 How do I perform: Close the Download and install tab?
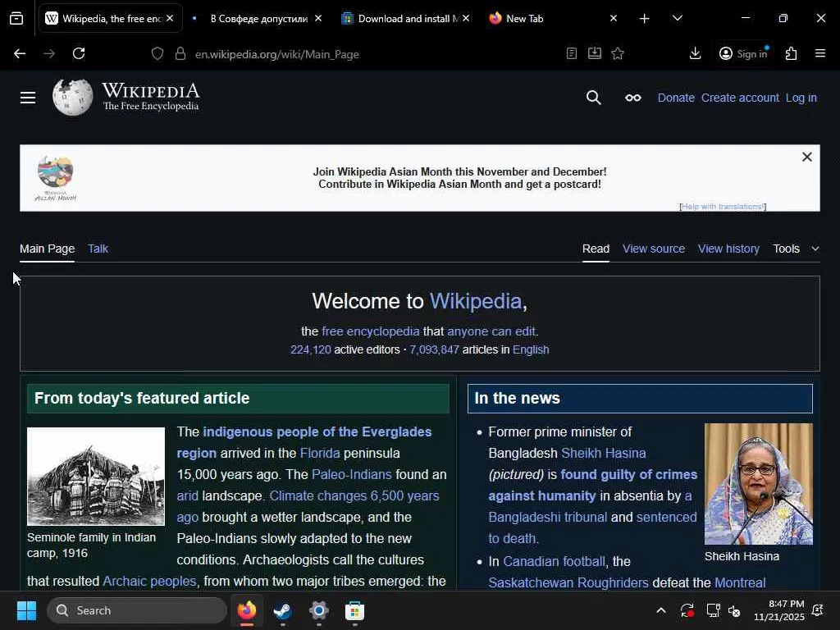point(466,18)
